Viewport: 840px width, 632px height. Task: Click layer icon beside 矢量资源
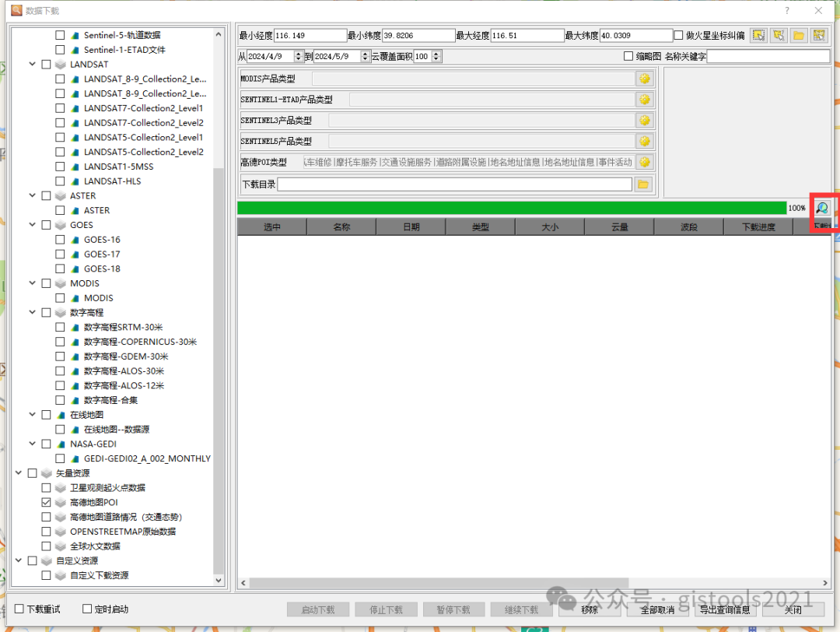47,473
